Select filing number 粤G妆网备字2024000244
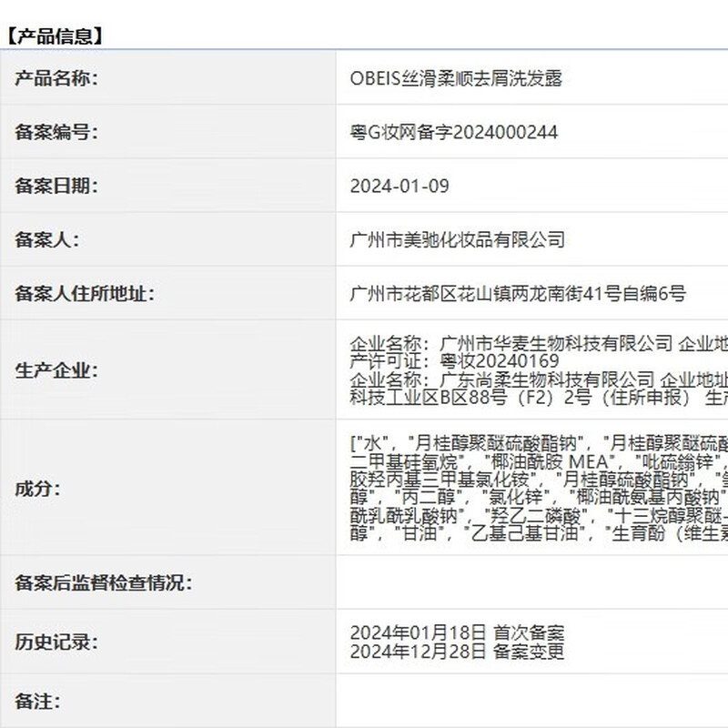The height and width of the screenshot is (728, 728). [453, 133]
